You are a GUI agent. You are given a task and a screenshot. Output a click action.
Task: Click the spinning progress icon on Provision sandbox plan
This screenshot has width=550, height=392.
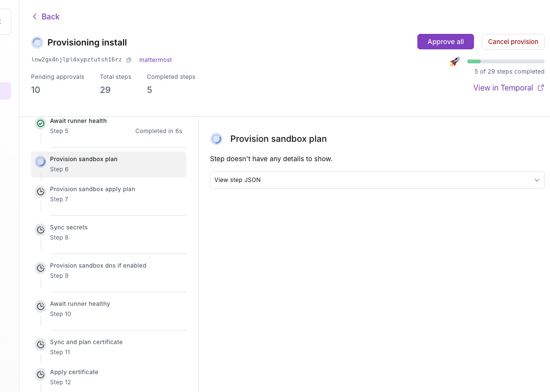(41, 162)
